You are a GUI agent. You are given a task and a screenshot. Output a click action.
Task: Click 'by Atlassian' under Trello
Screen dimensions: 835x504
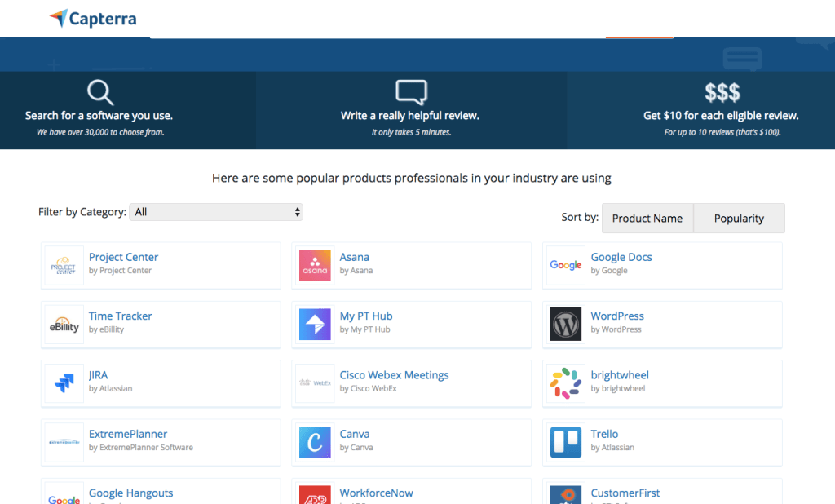(x=612, y=448)
